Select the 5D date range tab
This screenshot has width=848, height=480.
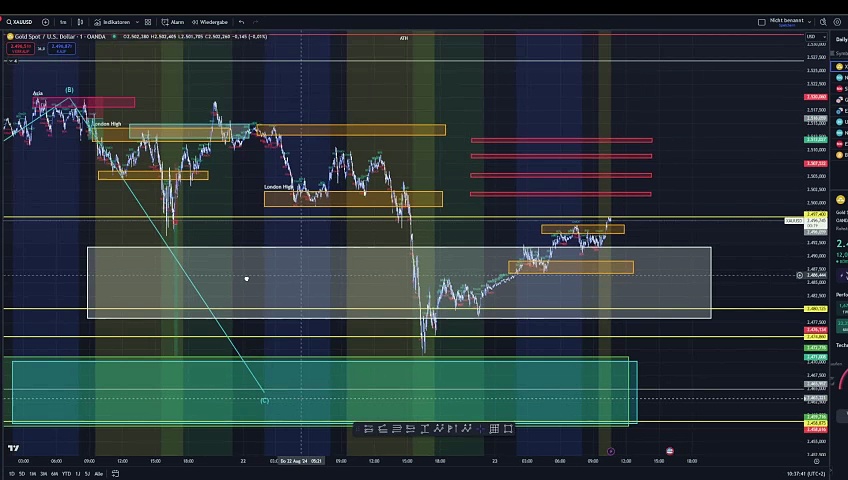pyautogui.click(x=22, y=473)
